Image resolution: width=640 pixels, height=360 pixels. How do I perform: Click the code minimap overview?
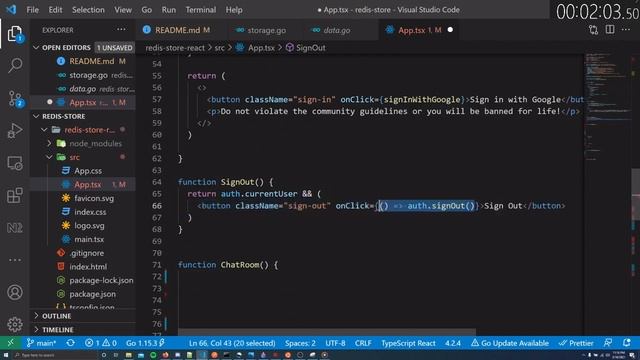point(607,106)
